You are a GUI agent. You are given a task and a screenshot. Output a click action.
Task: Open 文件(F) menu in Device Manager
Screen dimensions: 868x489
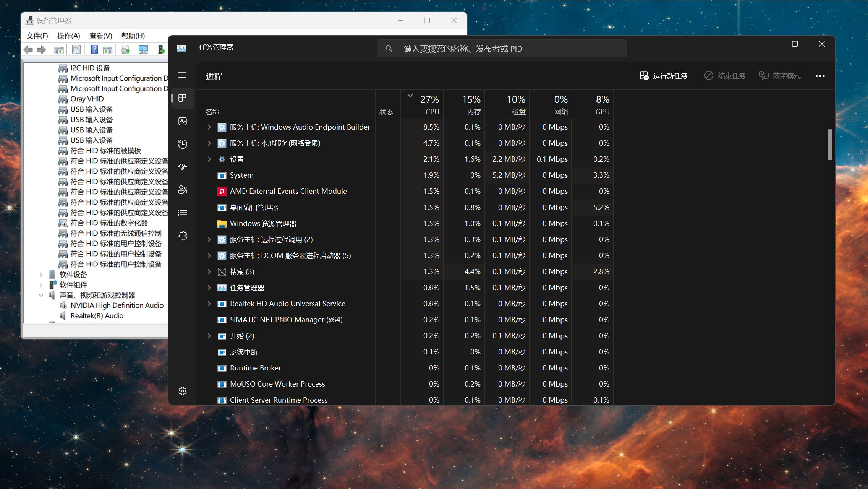(x=37, y=36)
